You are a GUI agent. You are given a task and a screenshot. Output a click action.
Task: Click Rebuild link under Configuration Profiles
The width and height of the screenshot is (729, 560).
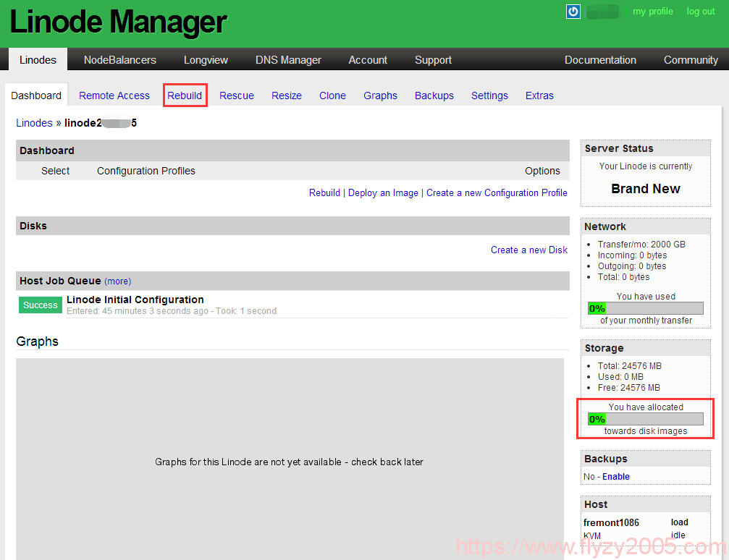coord(324,193)
